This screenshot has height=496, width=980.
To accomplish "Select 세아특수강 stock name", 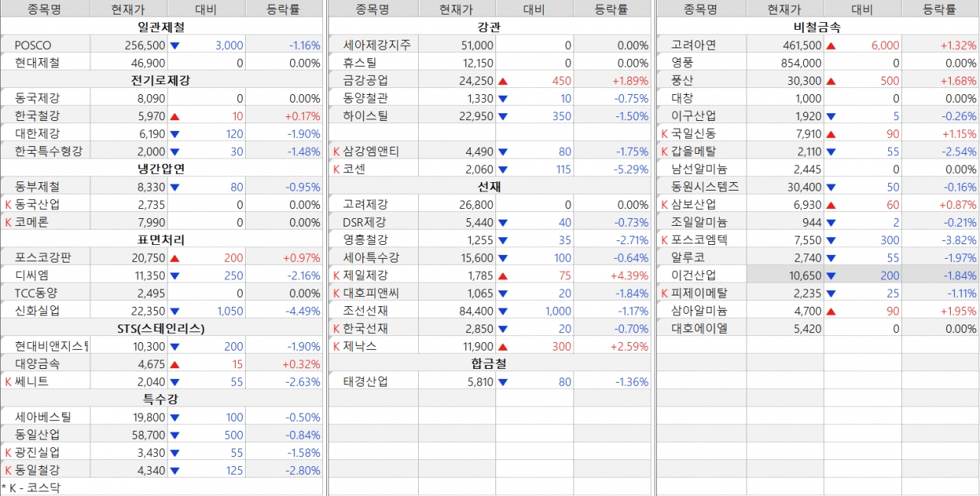I will point(371,257).
